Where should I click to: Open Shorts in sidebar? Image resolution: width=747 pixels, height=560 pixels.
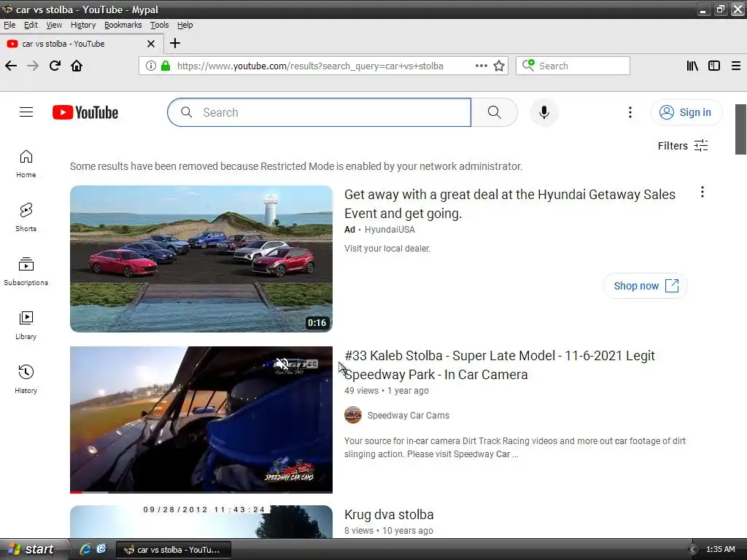(x=26, y=217)
